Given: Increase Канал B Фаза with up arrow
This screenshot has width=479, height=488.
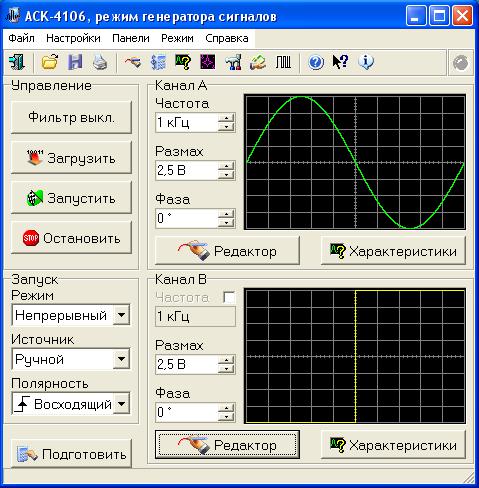Looking at the screenshot, I should [x=227, y=408].
